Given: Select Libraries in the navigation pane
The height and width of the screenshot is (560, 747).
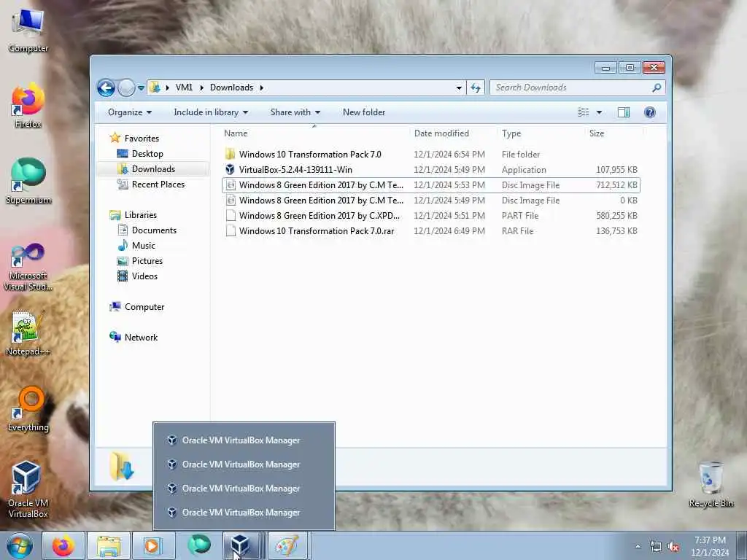Looking at the screenshot, I should (x=141, y=215).
